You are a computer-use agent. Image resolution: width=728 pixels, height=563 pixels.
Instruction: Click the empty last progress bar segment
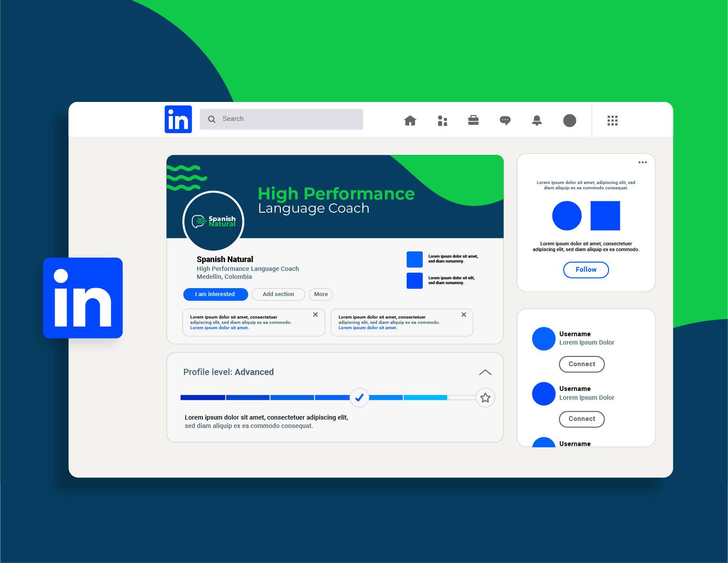pos(462,398)
